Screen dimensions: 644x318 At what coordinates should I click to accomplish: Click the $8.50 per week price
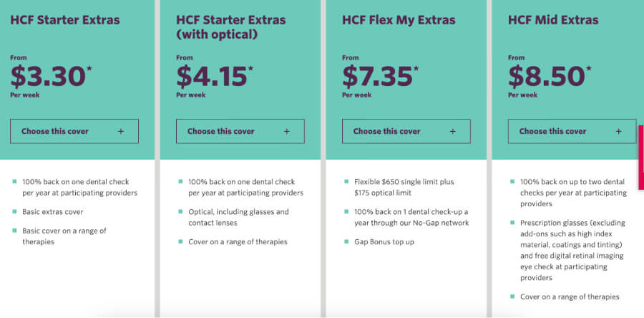(x=545, y=76)
